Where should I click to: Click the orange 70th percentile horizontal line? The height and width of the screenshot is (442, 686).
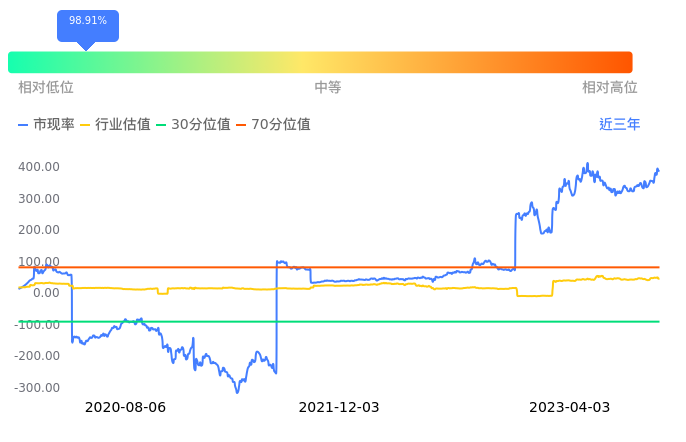[400, 267]
